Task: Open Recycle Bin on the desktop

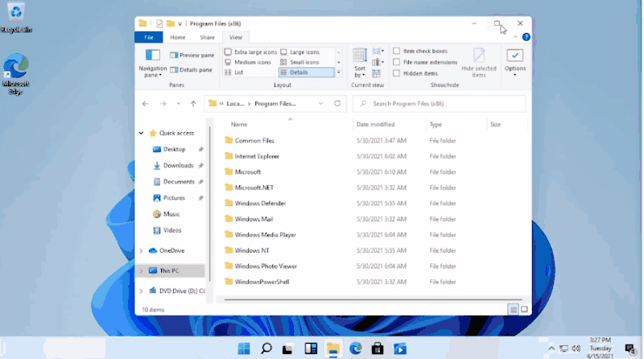Action: coord(16,18)
